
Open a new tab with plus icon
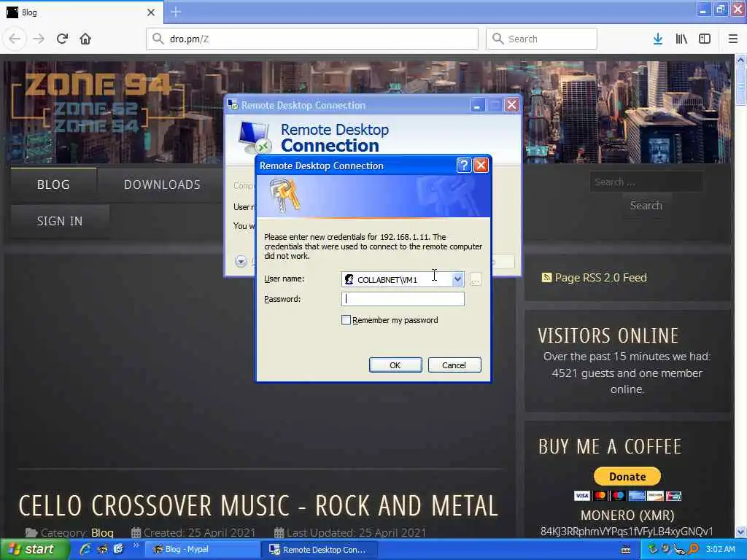coord(176,12)
